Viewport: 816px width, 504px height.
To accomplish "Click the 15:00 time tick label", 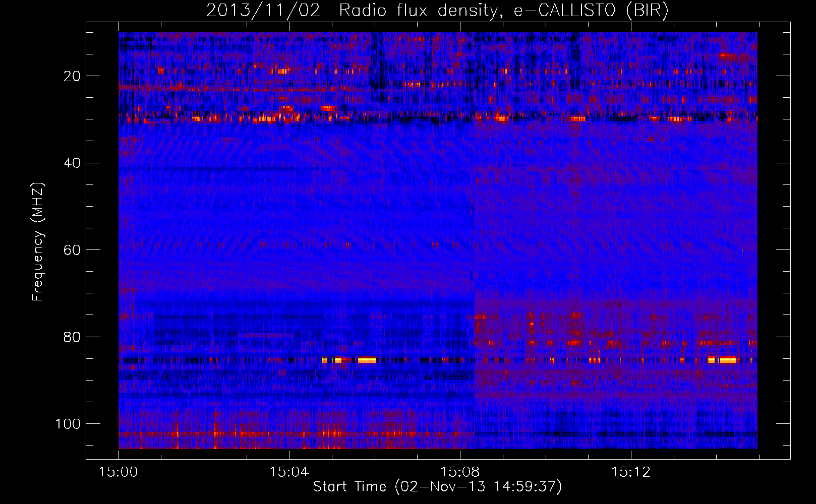I will [x=119, y=472].
